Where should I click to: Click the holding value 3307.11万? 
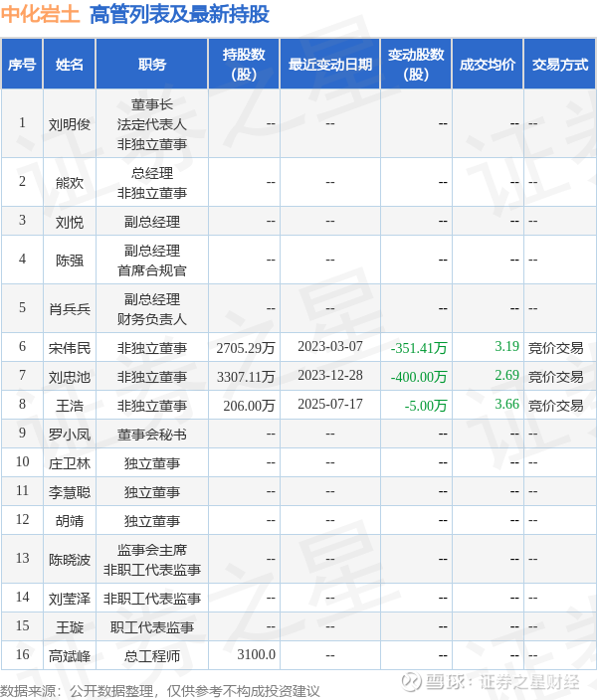pos(246,377)
